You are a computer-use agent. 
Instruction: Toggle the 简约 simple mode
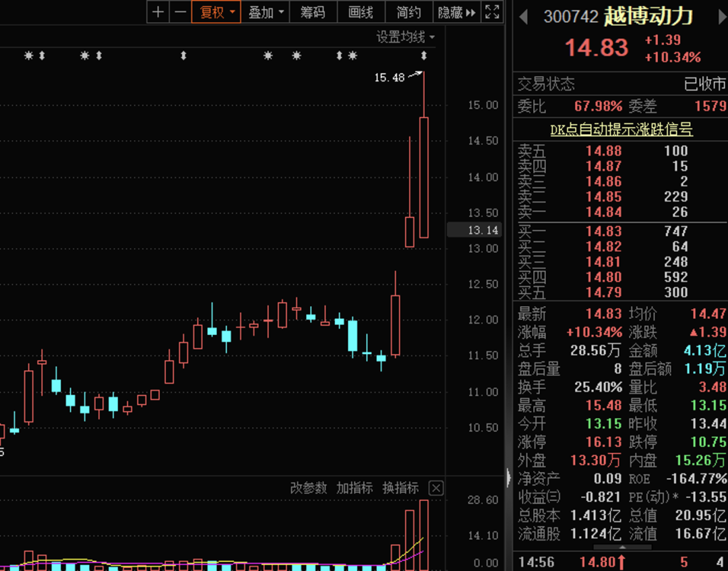point(408,12)
